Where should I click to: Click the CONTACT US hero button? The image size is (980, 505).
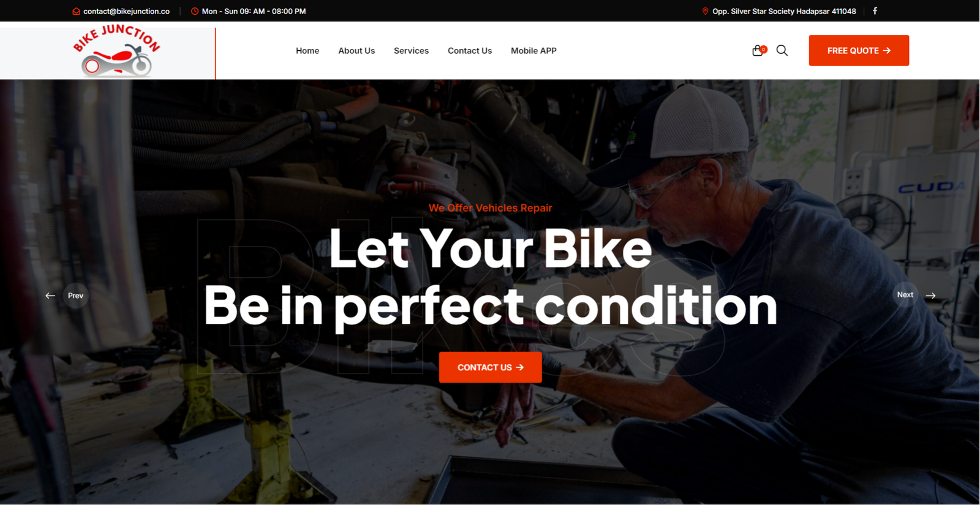pos(490,367)
